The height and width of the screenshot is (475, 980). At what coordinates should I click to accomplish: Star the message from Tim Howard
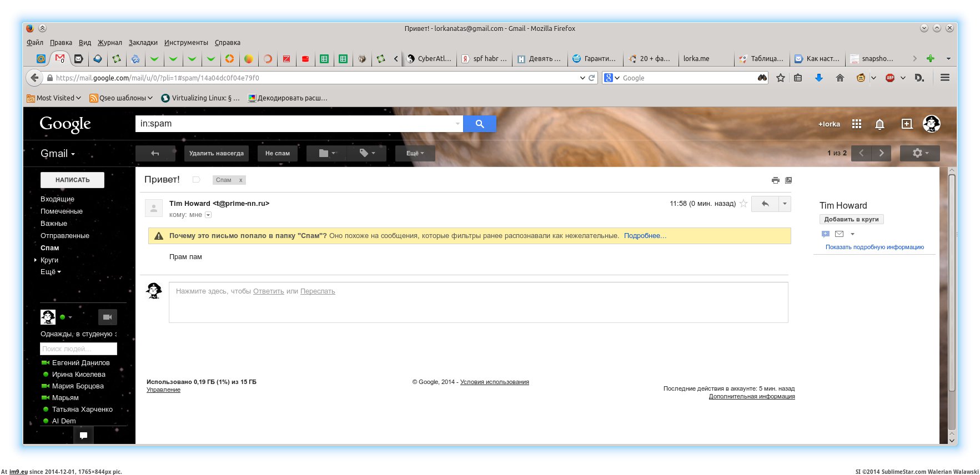[743, 204]
